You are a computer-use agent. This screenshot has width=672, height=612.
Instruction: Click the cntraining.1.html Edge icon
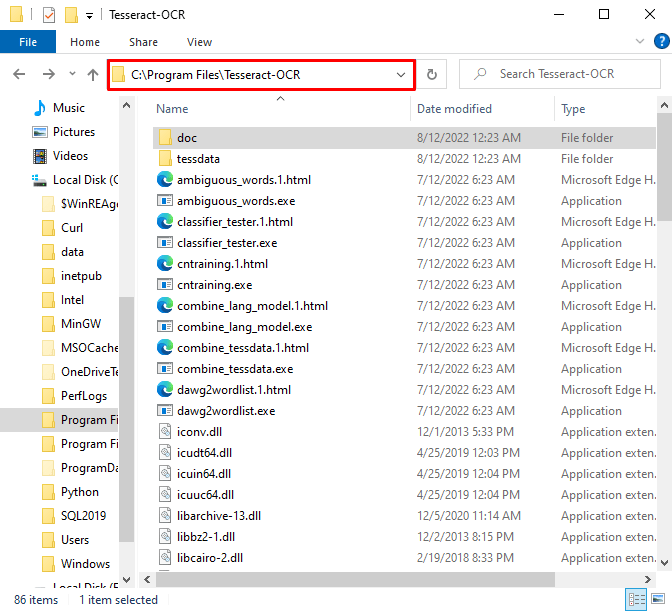(165, 264)
